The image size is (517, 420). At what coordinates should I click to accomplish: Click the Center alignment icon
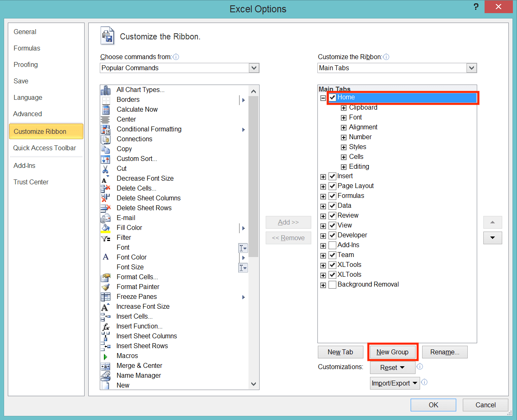tap(106, 119)
